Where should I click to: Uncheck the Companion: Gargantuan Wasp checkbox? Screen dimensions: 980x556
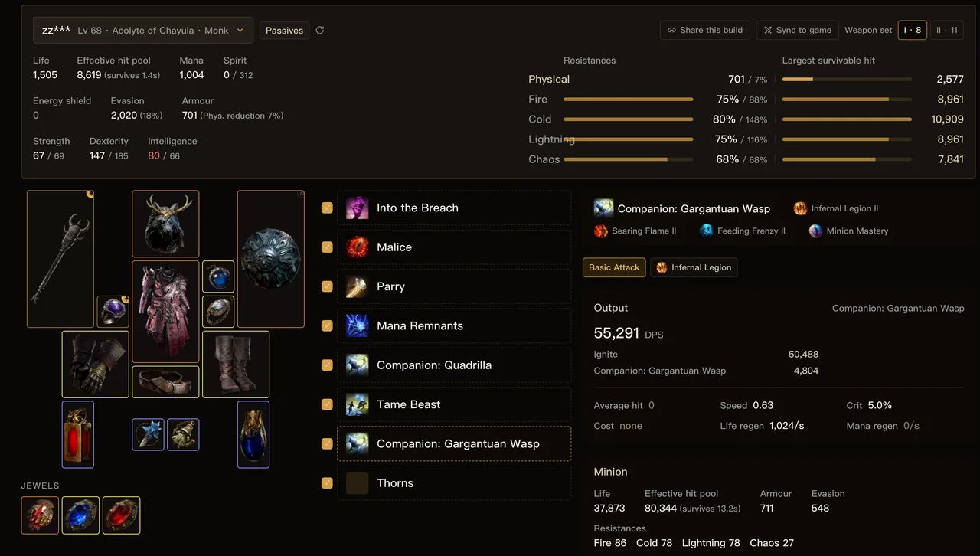click(327, 444)
